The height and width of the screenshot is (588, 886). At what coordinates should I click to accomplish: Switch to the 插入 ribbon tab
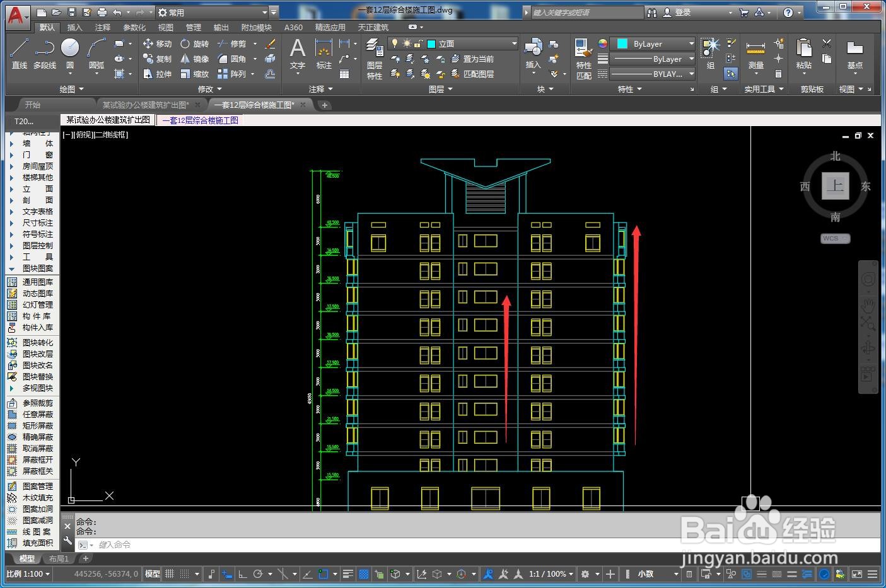(75, 27)
